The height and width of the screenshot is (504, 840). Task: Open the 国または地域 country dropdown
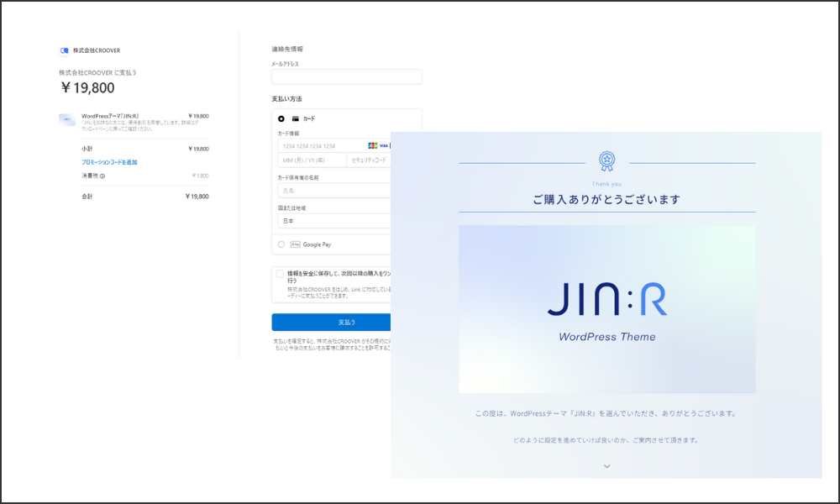click(334, 221)
